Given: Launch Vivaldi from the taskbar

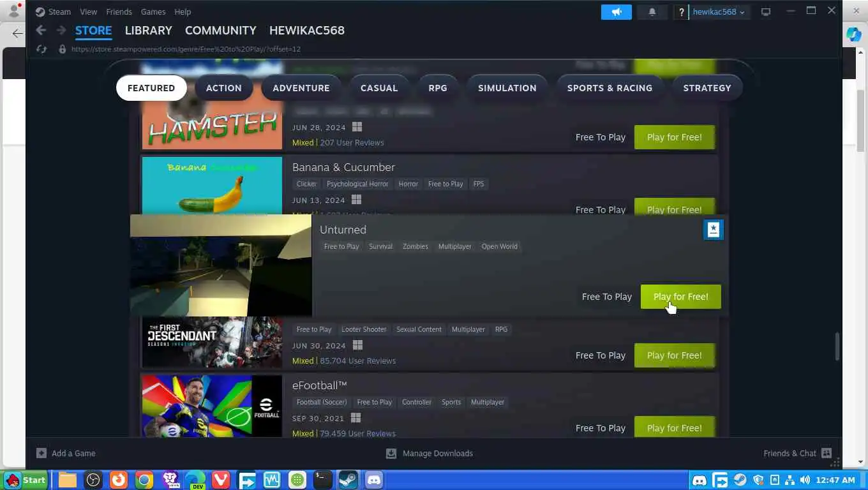Looking at the screenshot, I should pyautogui.click(x=221, y=480).
